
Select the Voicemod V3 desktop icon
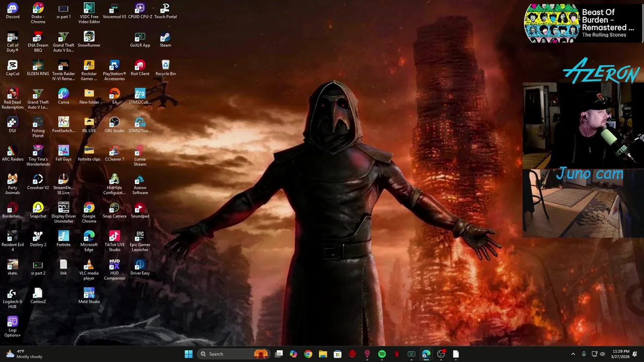tap(114, 11)
